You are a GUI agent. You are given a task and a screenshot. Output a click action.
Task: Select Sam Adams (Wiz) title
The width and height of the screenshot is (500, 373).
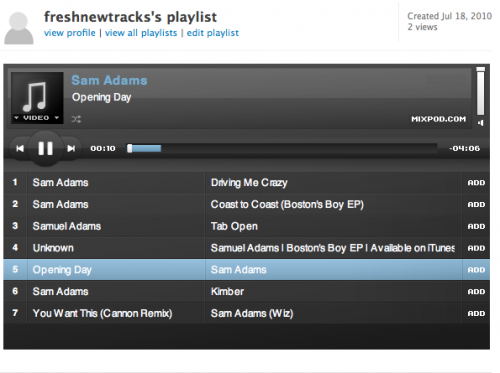pos(252,313)
